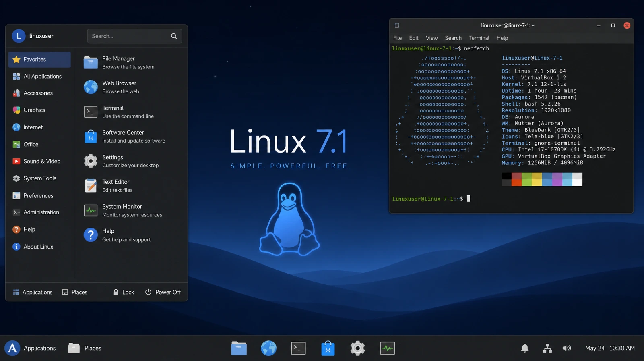Open the taskbar clock showing 10:30 AM

(622, 348)
